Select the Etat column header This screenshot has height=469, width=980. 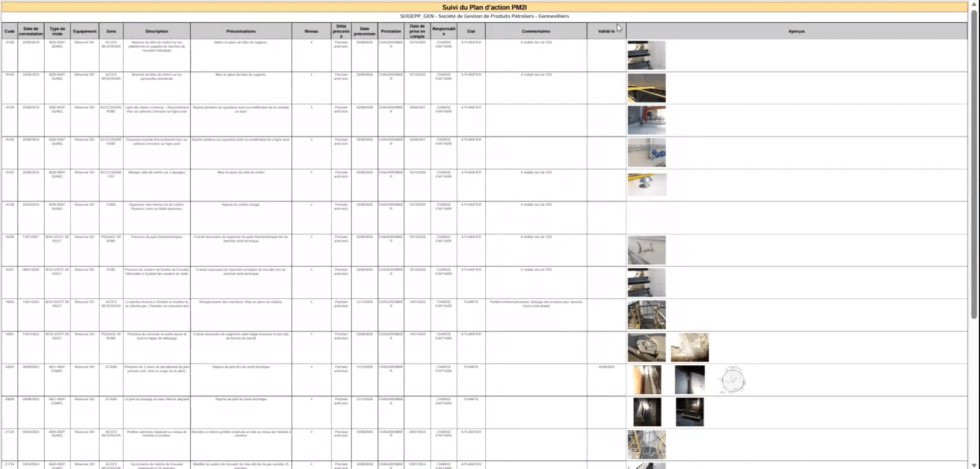(471, 31)
